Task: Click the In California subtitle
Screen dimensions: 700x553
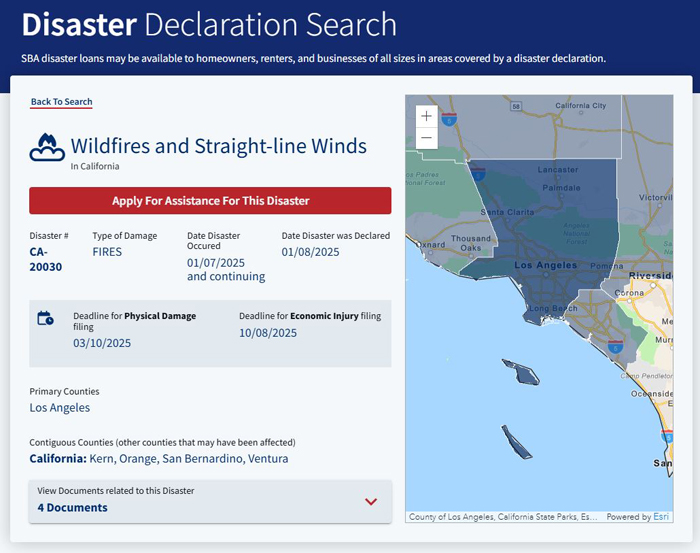Action: click(95, 166)
